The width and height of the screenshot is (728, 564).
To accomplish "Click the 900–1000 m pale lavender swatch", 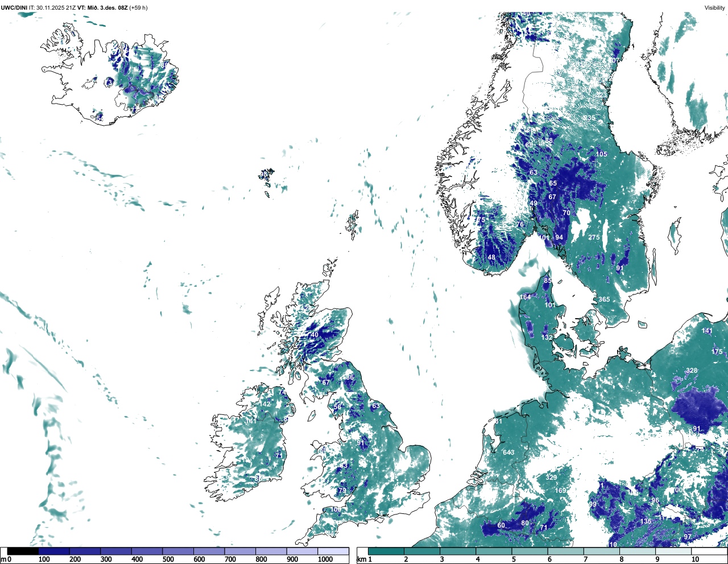I will pyautogui.click(x=302, y=551).
